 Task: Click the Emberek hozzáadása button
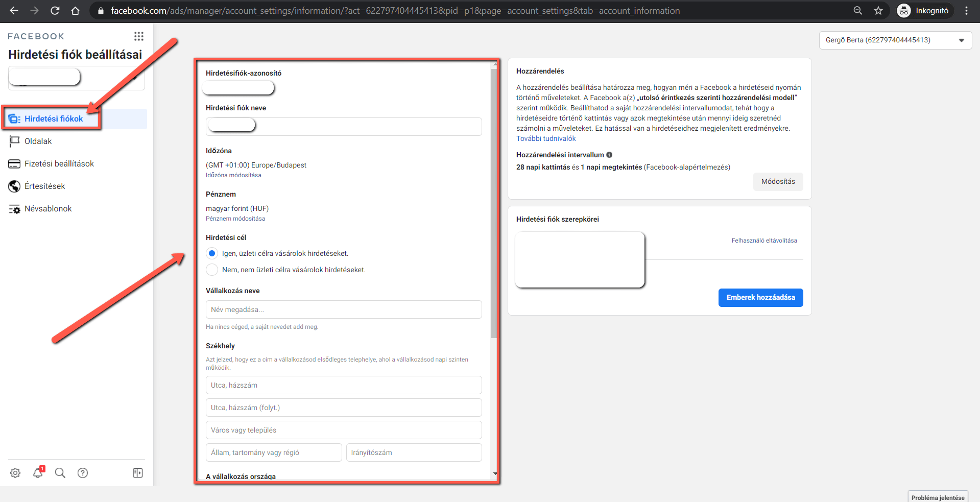coord(760,298)
